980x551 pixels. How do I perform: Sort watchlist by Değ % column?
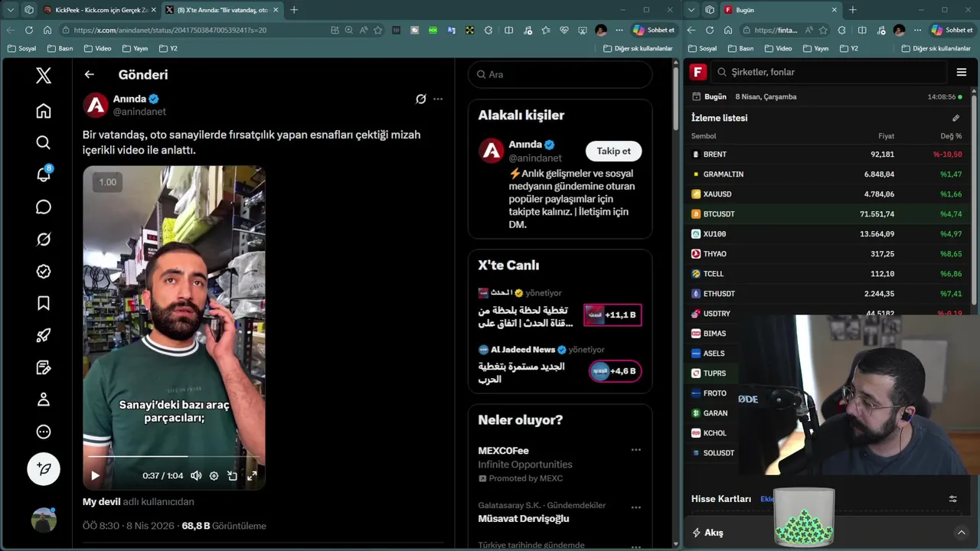click(x=951, y=136)
